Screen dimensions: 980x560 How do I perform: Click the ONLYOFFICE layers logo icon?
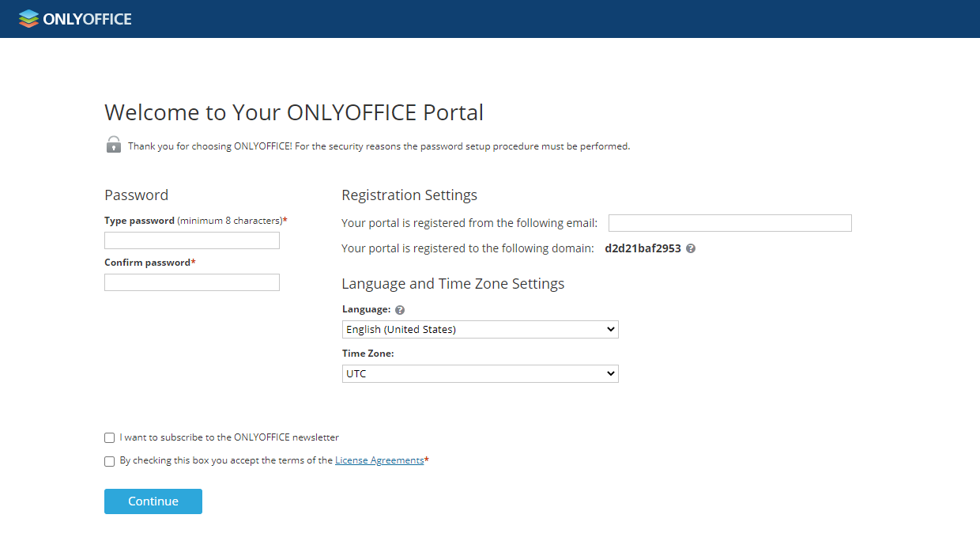pyautogui.click(x=29, y=18)
